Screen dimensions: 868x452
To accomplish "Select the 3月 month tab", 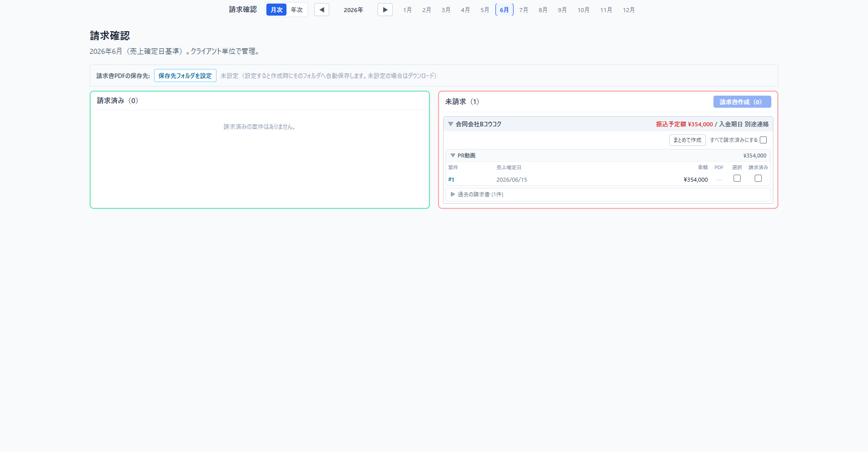I will pos(446,10).
